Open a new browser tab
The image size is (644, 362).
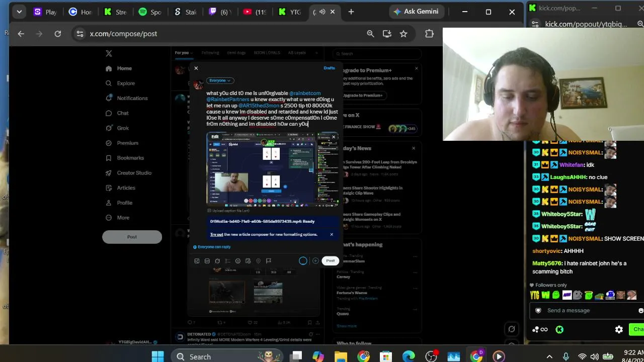pyautogui.click(x=351, y=12)
